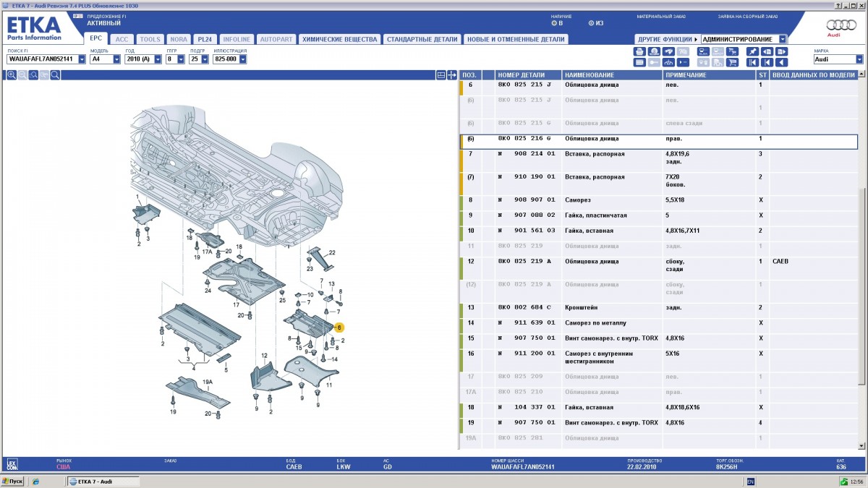The height and width of the screenshot is (488, 868).
Task: Click the zoom in magnifier icon
Action: [12, 75]
